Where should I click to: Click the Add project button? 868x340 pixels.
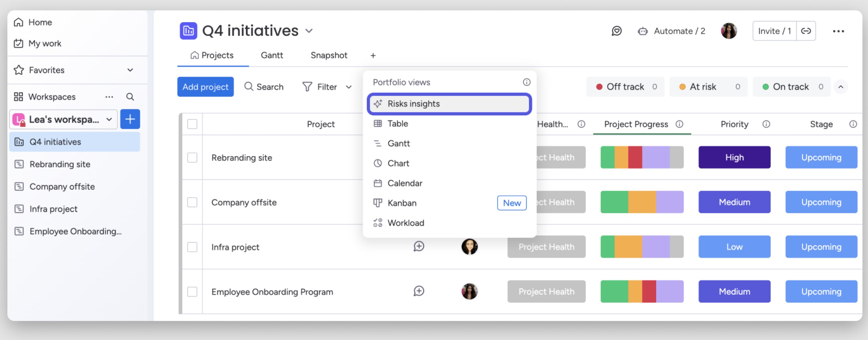[x=206, y=87]
